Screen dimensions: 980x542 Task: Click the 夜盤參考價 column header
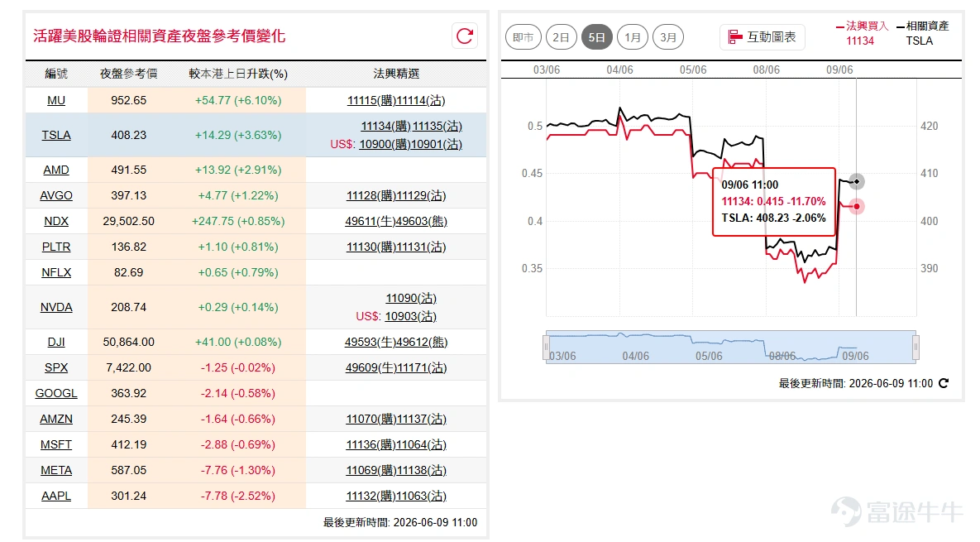(x=129, y=74)
